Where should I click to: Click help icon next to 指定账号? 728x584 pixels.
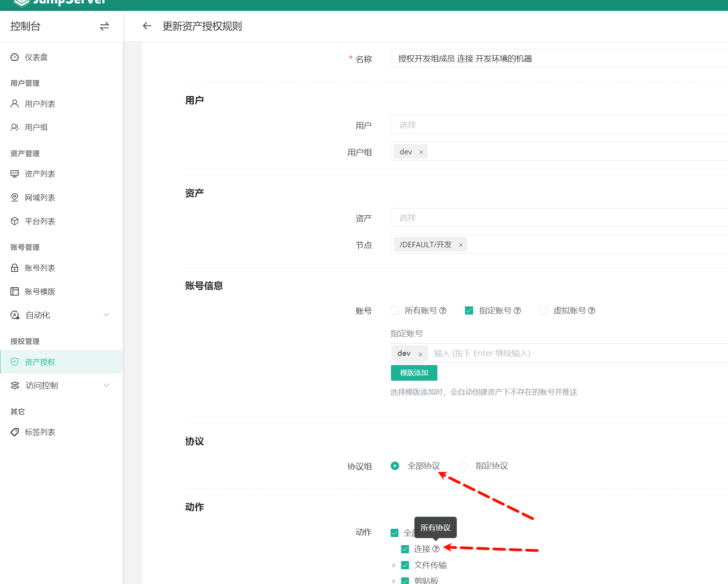(517, 311)
